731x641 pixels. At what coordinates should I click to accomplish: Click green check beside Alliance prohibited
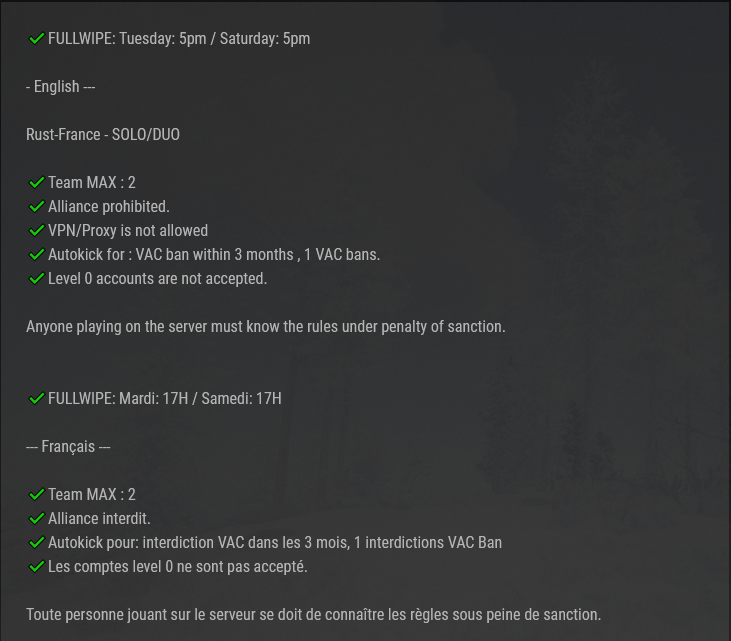tap(36, 207)
